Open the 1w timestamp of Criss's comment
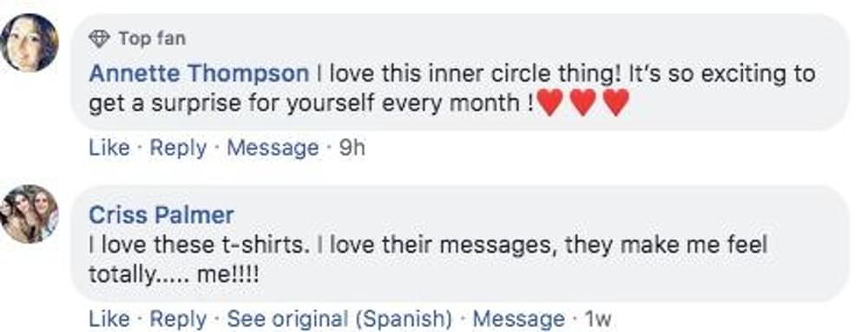Viewport: 868px width, 332px height. pyautogui.click(x=598, y=319)
